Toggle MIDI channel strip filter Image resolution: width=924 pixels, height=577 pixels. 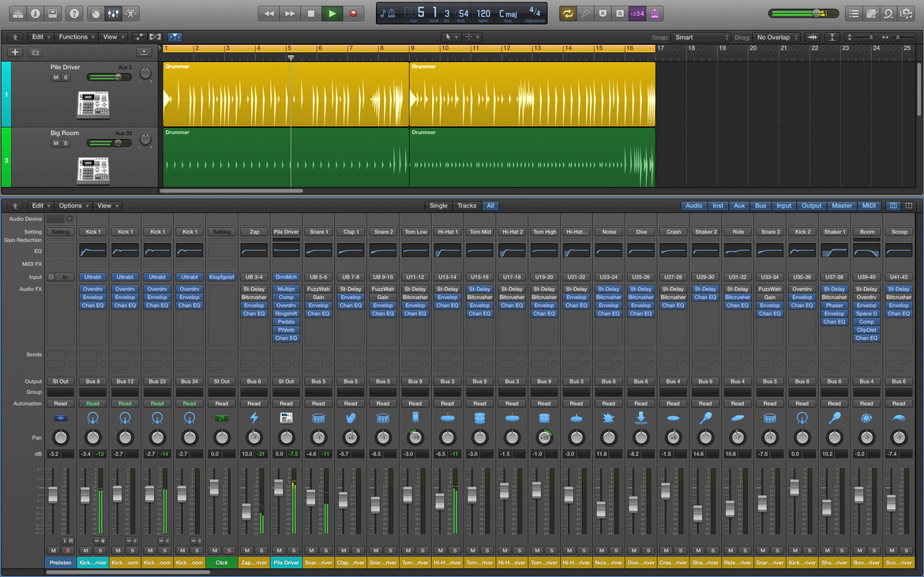tap(869, 205)
